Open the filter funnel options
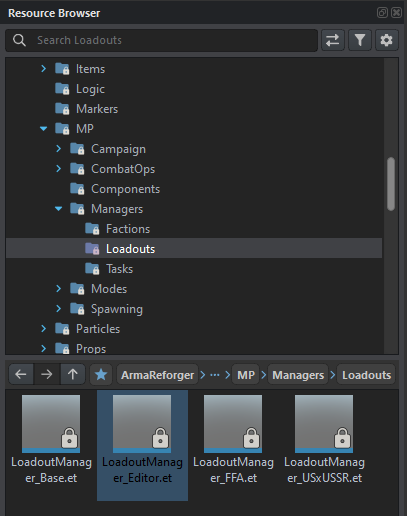 click(360, 40)
